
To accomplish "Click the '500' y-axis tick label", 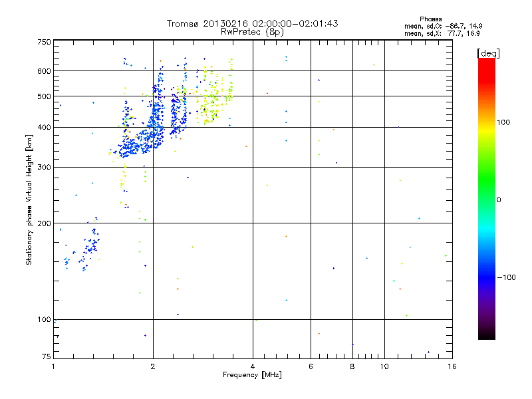I will 44,96.
